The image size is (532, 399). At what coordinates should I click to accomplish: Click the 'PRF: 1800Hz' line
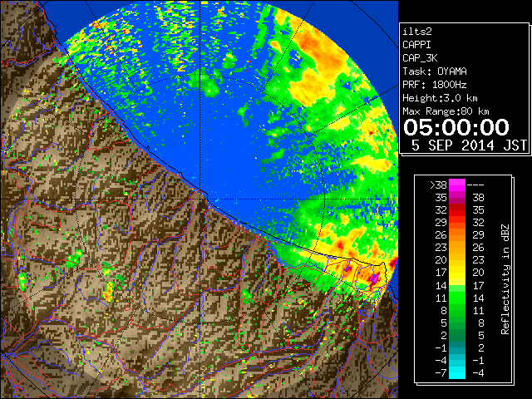[435, 85]
